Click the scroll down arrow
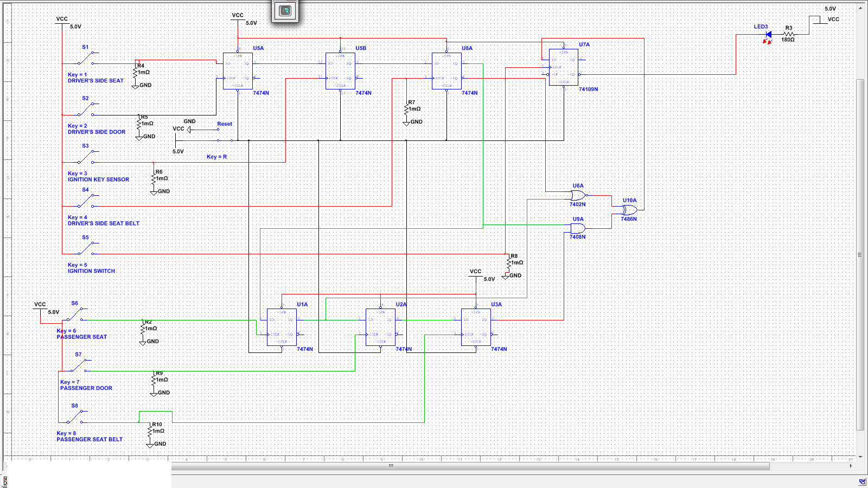This screenshot has height=488, width=868. (860, 457)
